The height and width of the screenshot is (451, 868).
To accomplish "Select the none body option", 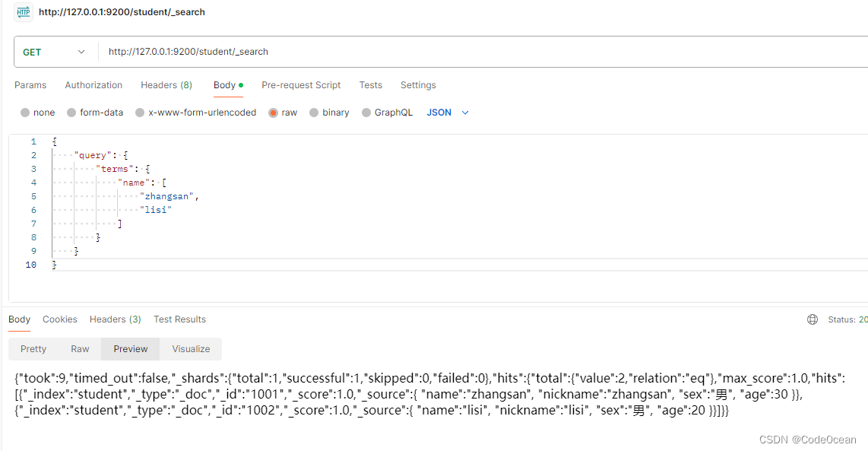I will coord(38,113).
